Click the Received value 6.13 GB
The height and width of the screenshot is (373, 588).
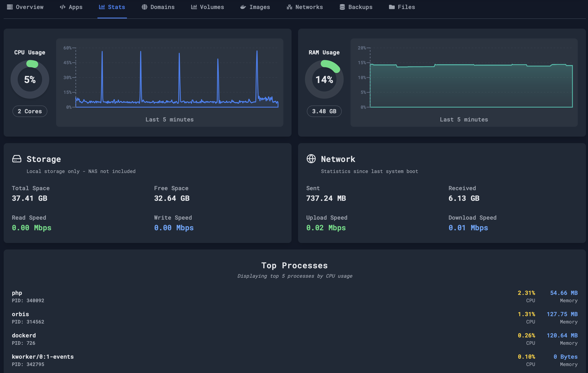[464, 198]
